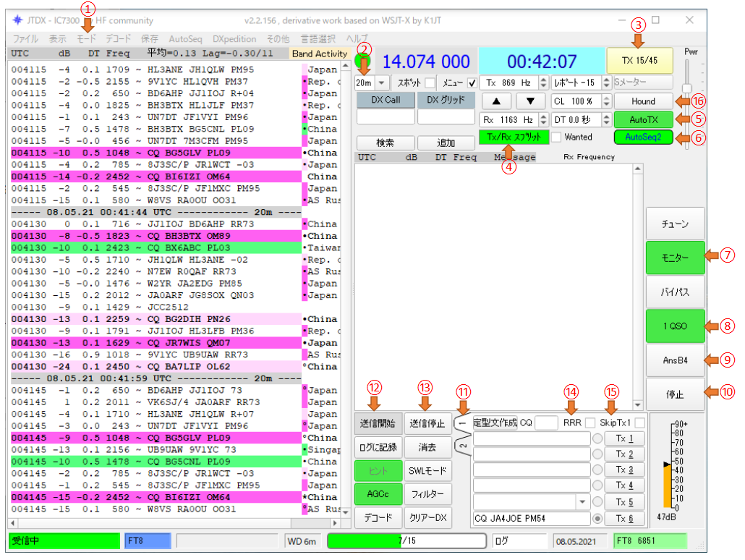
Task: Click the down arrow frequency button
Action: [530, 101]
